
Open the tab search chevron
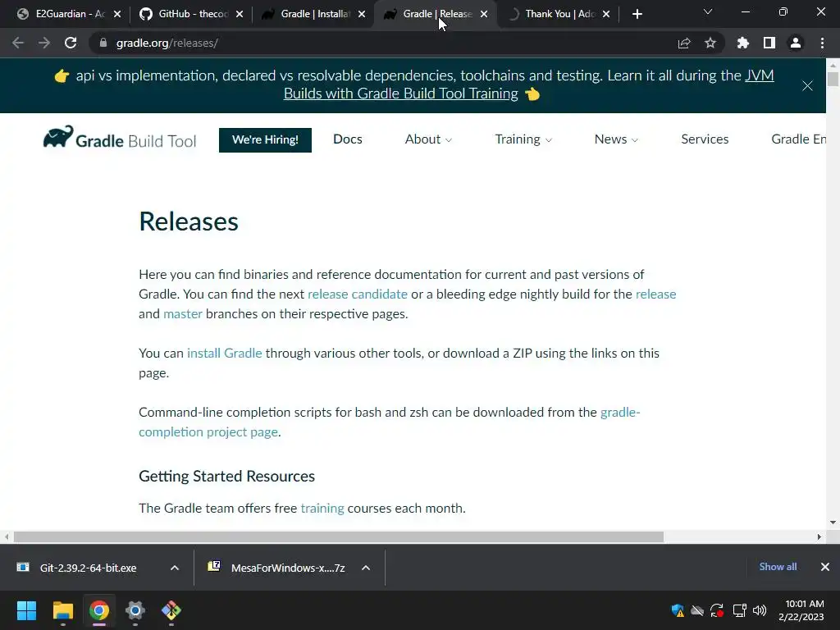click(708, 11)
